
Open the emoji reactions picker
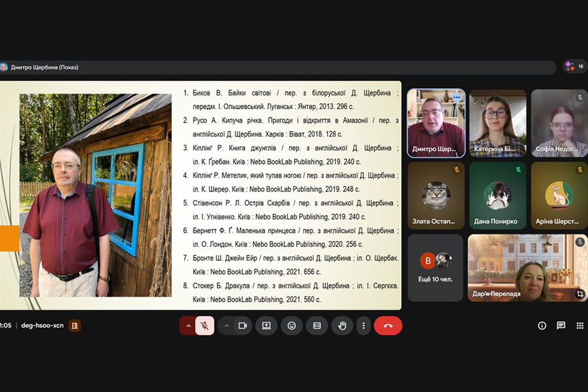291,325
